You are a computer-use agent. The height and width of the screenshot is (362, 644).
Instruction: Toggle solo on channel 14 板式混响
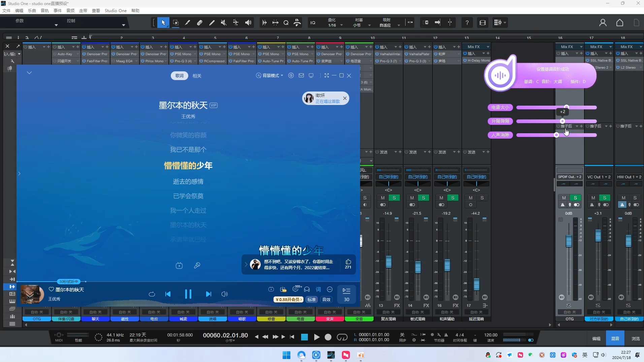pyautogui.click(x=423, y=198)
